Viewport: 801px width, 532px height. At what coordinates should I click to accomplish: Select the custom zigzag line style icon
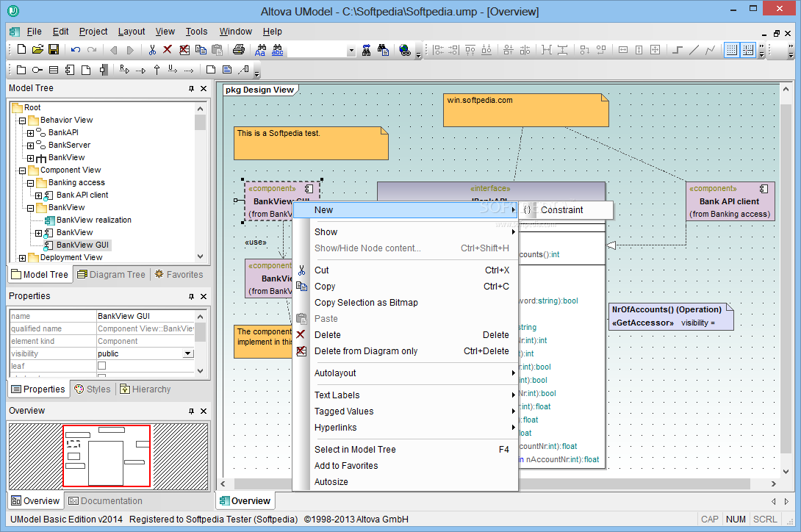click(x=710, y=49)
